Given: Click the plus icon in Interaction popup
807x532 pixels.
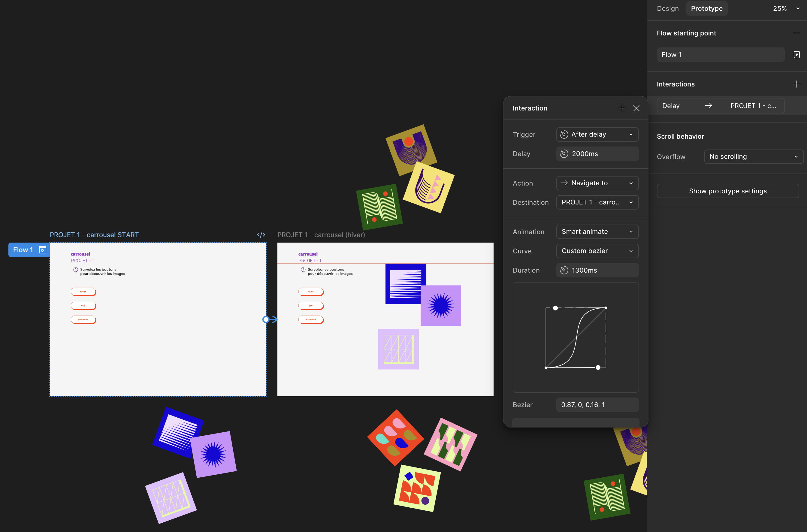Looking at the screenshot, I should tap(621, 108).
